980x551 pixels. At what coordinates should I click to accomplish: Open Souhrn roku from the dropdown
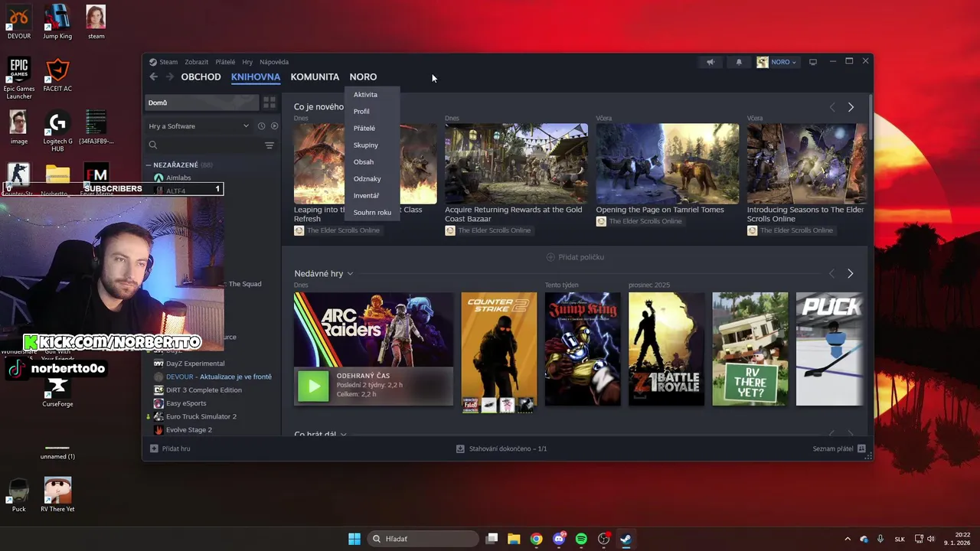click(x=372, y=213)
